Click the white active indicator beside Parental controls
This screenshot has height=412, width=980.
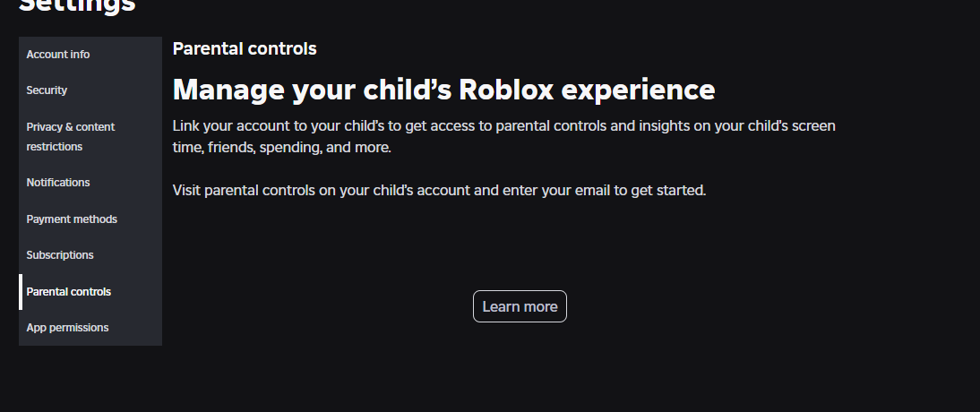point(21,292)
